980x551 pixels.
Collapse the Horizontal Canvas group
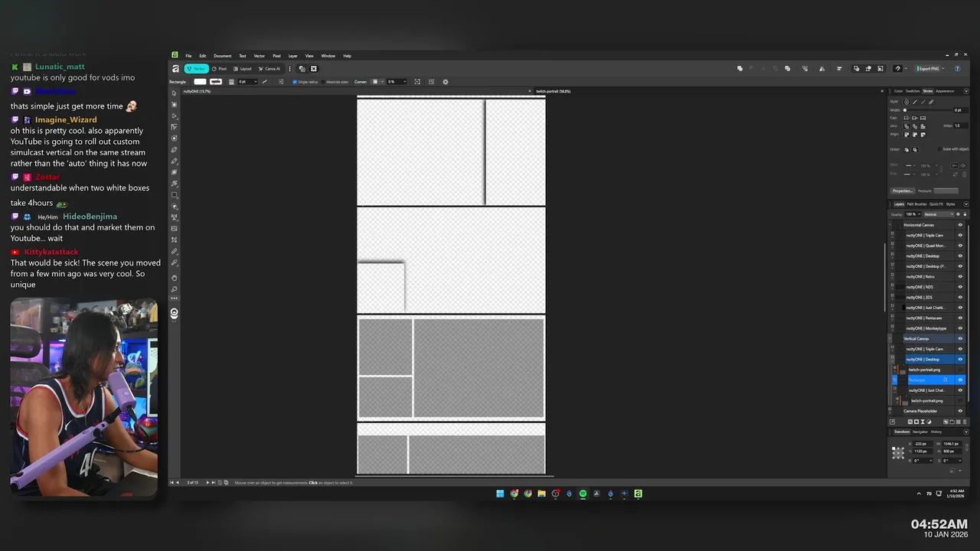pyautogui.click(x=890, y=225)
